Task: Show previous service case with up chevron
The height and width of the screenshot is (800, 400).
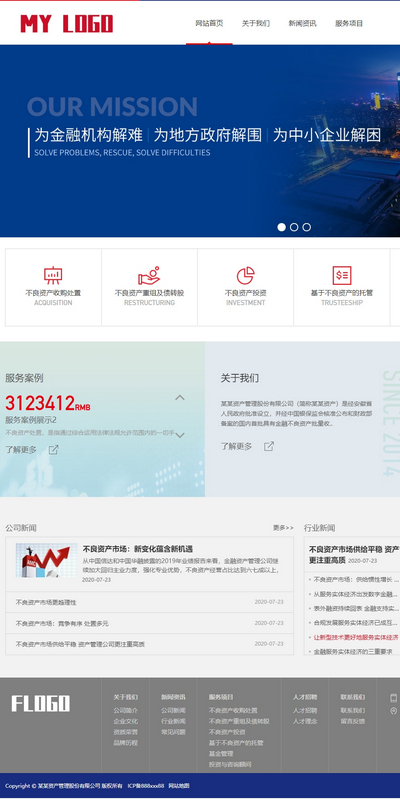Action: pyautogui.click(x=180, y=398)
